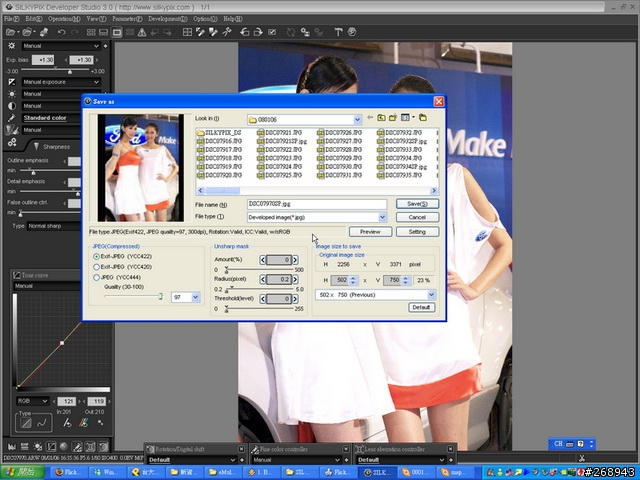The height and width of the screenshot is (480, 640).
Task: Open Manual exposure dropdown in left panel
Action: tap(61, 82)
